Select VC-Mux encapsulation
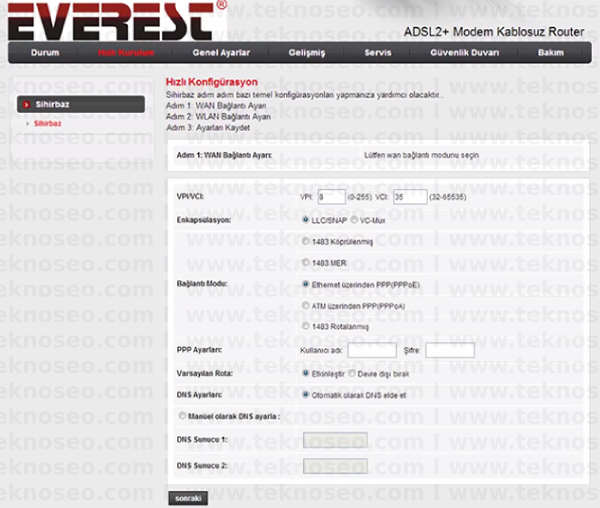Screen dimensions: 600x508 pyautogui.click(x=354, y=220)
